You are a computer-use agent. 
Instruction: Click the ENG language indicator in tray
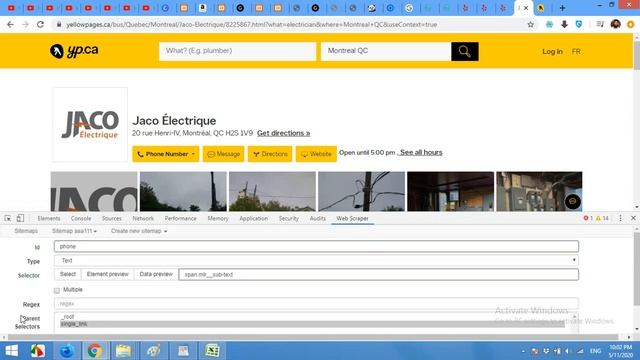(596, 351)
